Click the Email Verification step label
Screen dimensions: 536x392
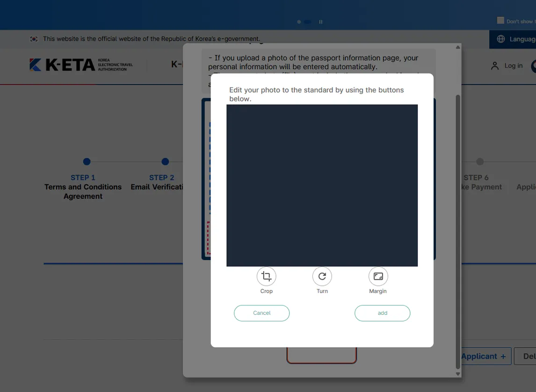coord(157,187)
